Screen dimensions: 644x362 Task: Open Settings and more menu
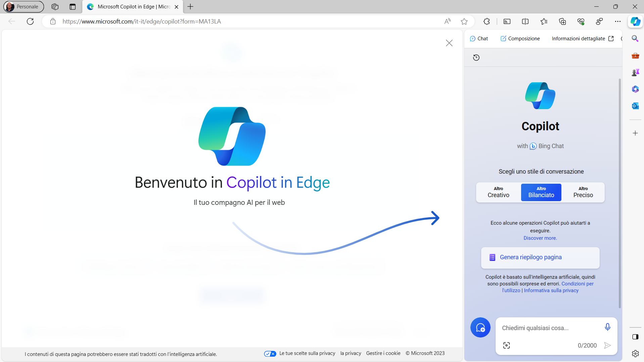click(x=618, y=21)
